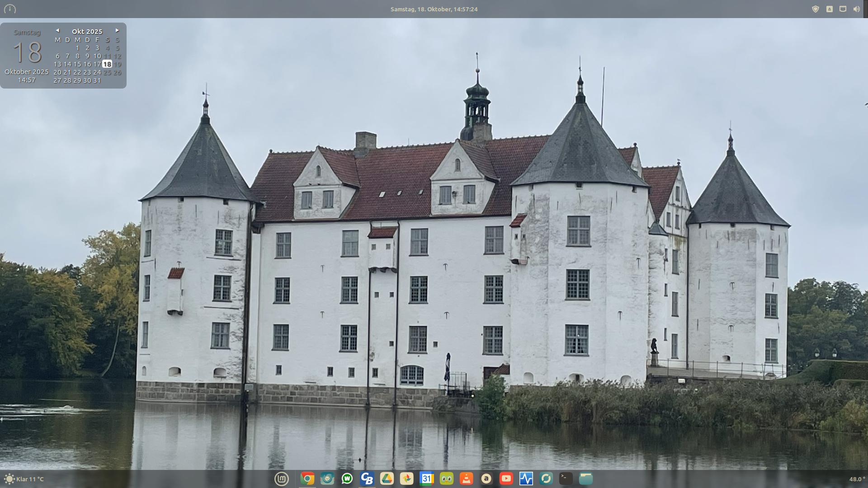
Task: Go to next month in calendar
Action: (117, 31)
